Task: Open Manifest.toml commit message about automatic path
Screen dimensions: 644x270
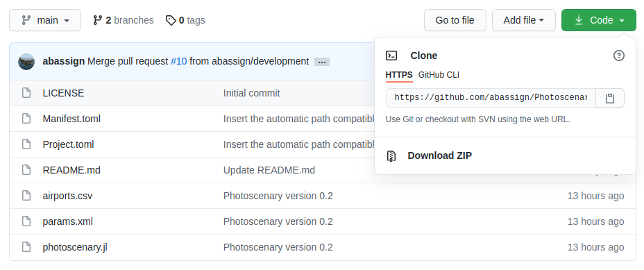Action: (x=299, y=119)
